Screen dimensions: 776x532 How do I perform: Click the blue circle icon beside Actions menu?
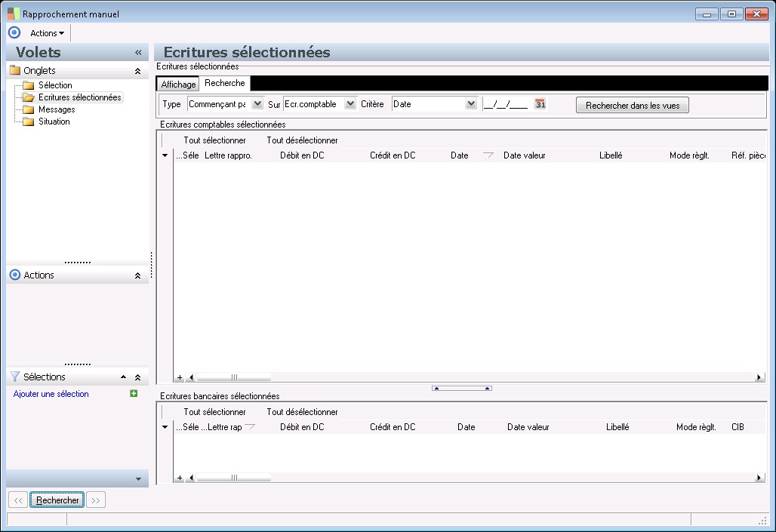click(14, 32)
